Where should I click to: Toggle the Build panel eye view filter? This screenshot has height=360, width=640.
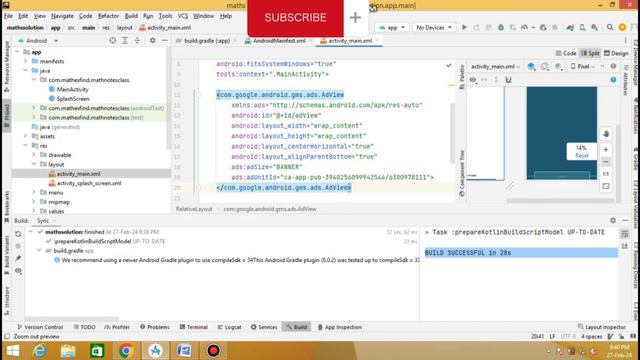18,271
